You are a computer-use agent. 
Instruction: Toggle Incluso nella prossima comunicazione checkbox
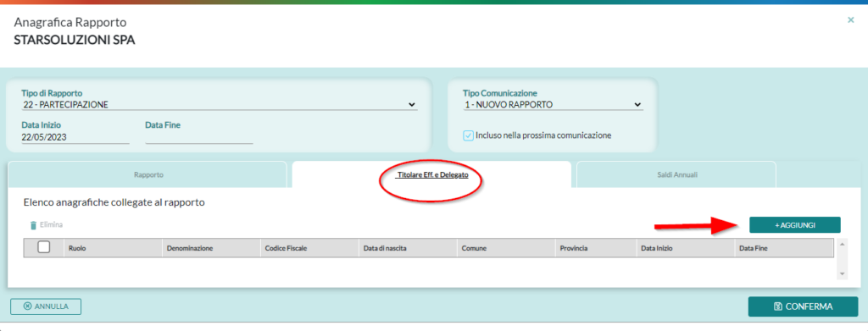tap(468, 135)
